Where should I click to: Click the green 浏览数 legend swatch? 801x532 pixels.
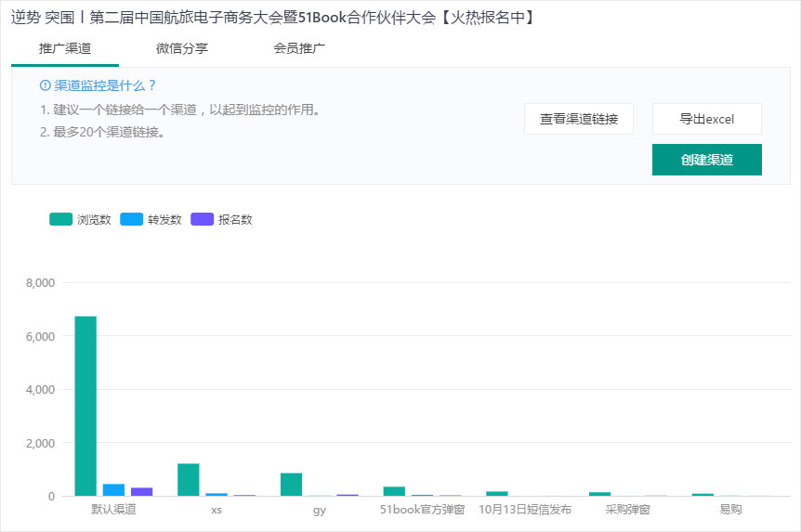[60, 219]
